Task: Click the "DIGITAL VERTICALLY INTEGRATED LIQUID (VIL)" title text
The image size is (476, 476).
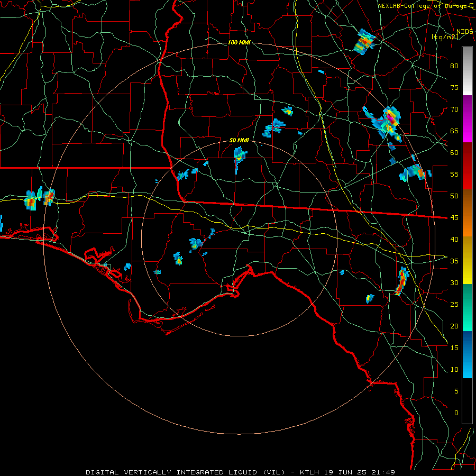Action: click(186, 472)
